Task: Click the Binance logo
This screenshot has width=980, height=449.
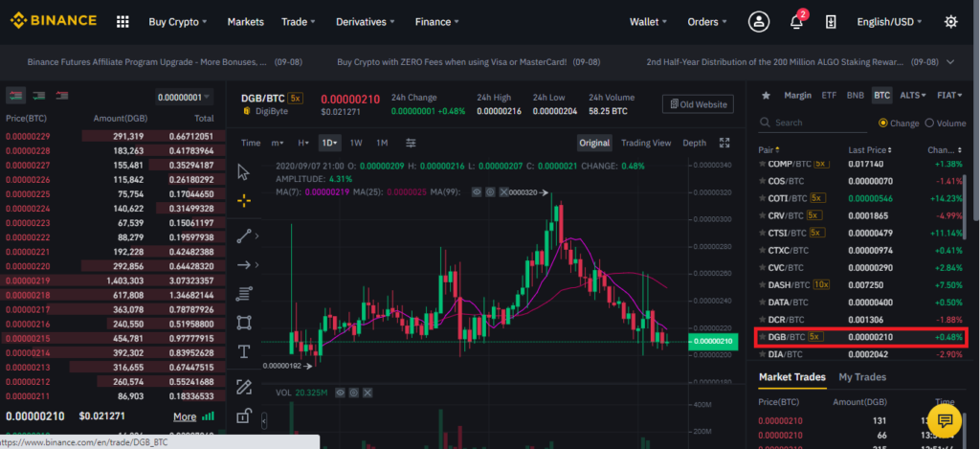Action: tap(54, 21)
